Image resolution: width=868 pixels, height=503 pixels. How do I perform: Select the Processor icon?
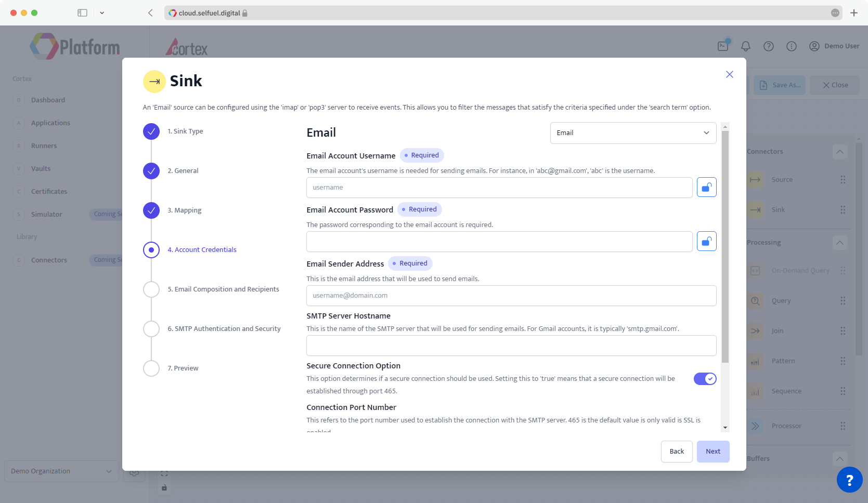pos(755,426)
